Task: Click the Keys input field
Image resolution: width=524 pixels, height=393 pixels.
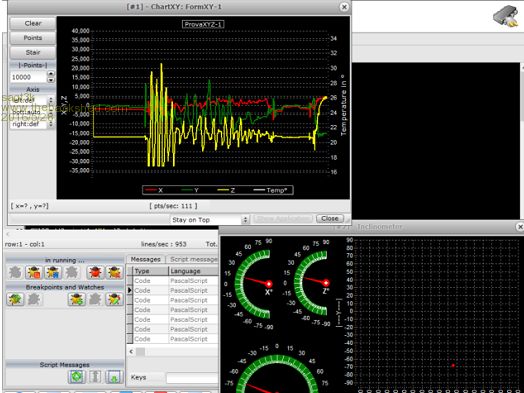Action: (192, 378)
